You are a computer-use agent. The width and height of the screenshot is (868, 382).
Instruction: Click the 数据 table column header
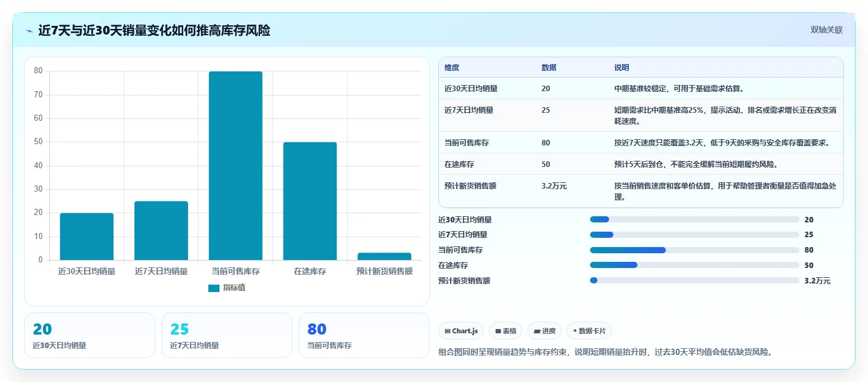tap(549, 68)
